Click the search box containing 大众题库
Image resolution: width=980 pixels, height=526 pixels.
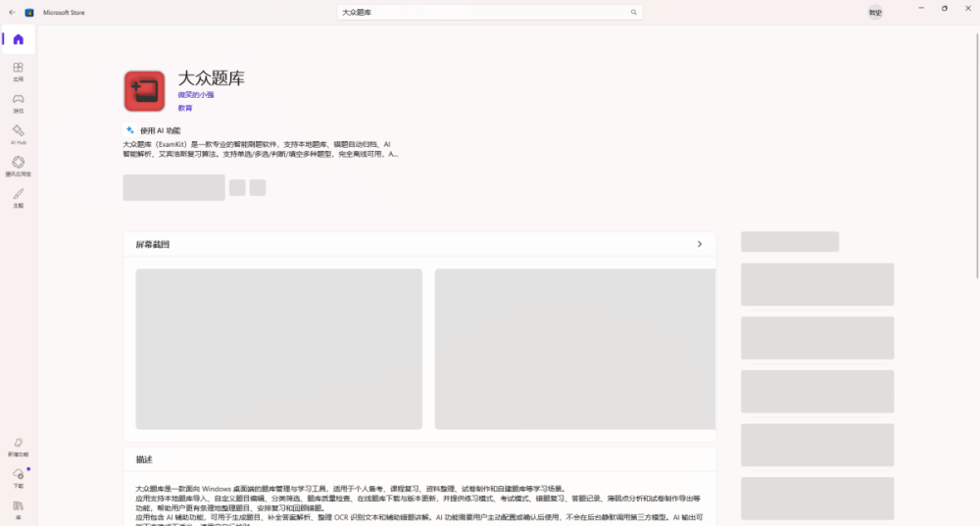click(489, 12)
